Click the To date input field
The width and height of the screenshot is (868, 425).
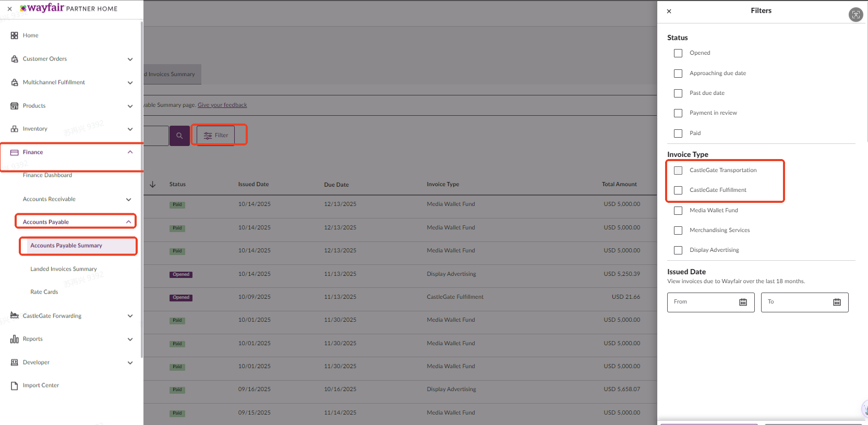[805, 302]
